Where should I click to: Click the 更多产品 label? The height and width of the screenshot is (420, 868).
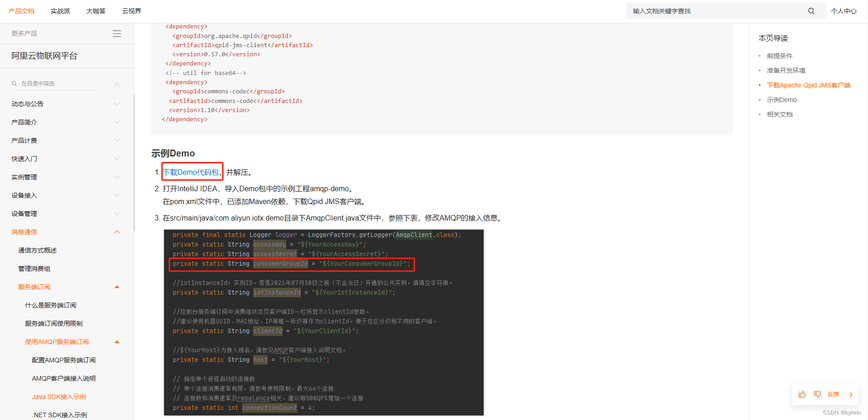tap(24, 33)
